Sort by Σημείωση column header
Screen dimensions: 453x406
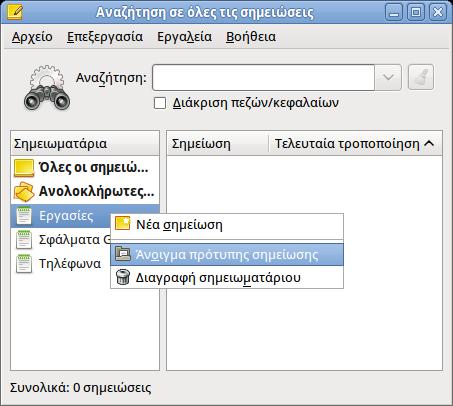click(x=217, y=144)
